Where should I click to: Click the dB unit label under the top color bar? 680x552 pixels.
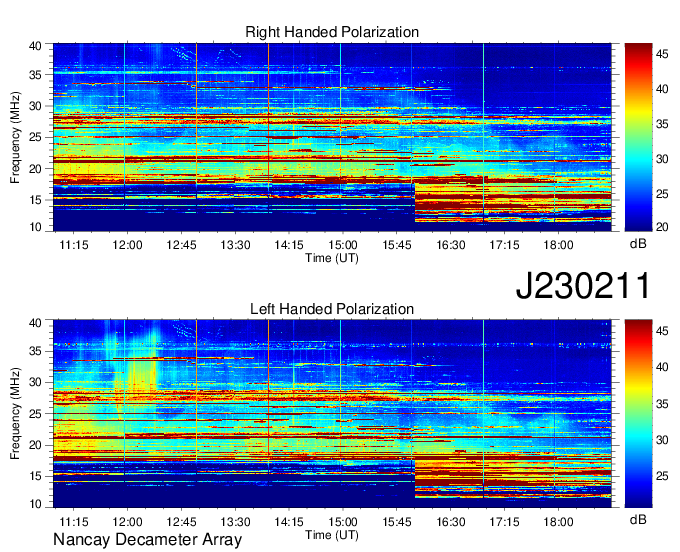coord(638,244)
